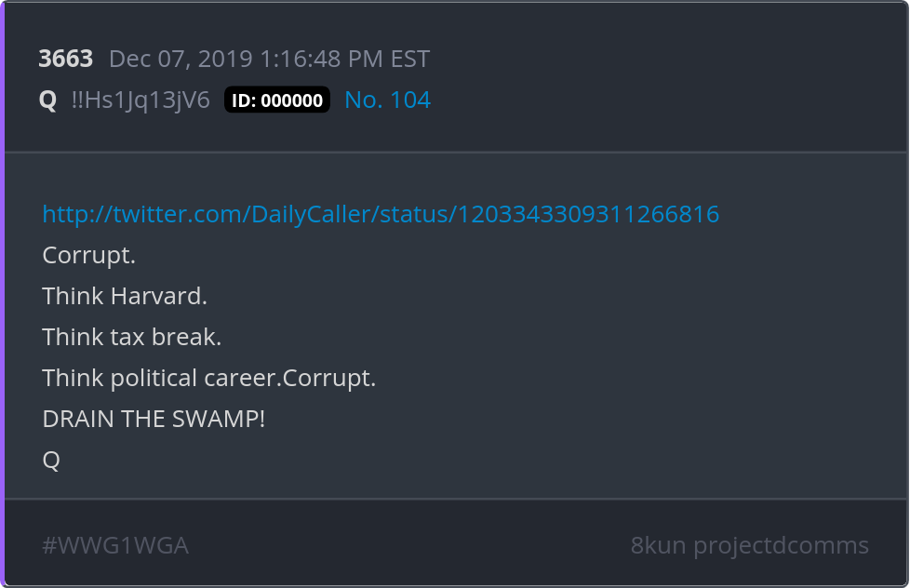910x588 pixels.
Task: Click the "Think Harvard." line
Action: coord(125,296)
